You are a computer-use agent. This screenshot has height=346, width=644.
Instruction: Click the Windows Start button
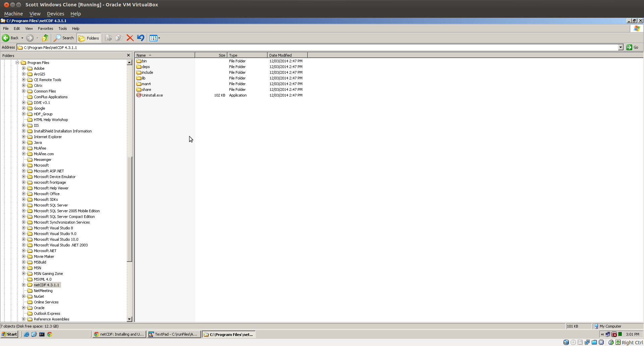click(9, 334)
